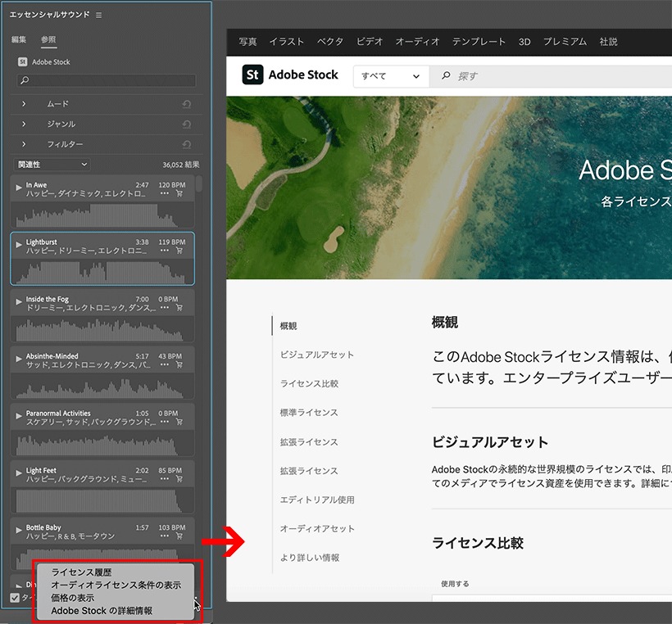The height and width of the screenshot is (624, 672).
Task: Open more options for Paranormal Activities
Action: coord(165,422)
